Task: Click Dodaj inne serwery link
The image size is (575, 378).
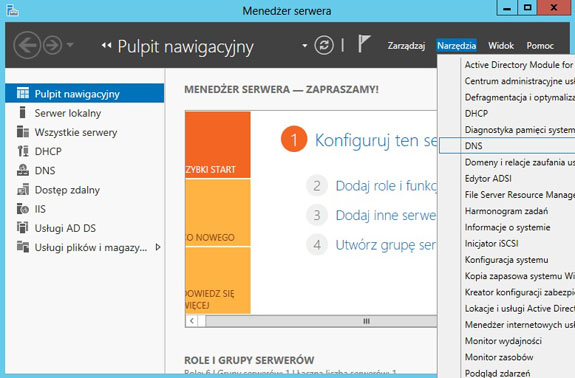Action: pos(387,215)
